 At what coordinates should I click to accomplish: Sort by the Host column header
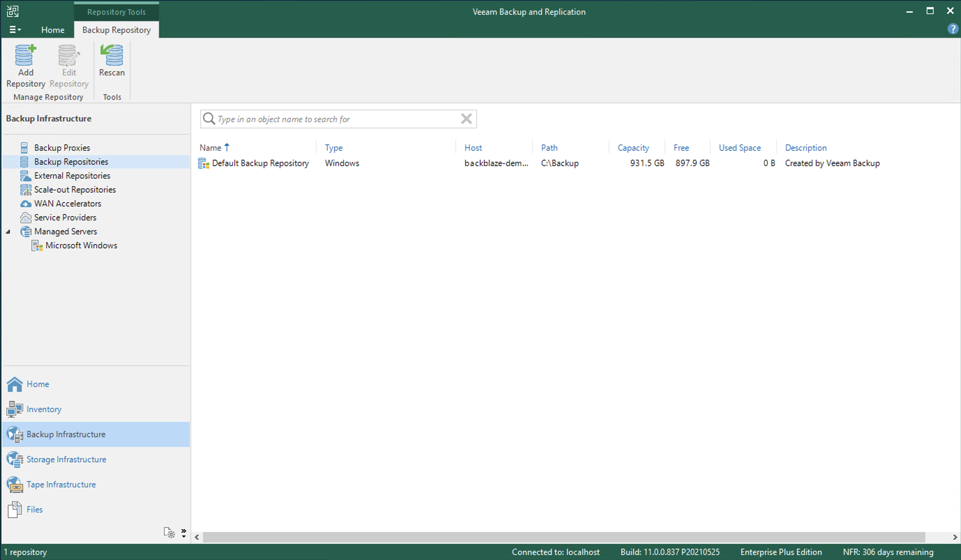pos(473,147)
